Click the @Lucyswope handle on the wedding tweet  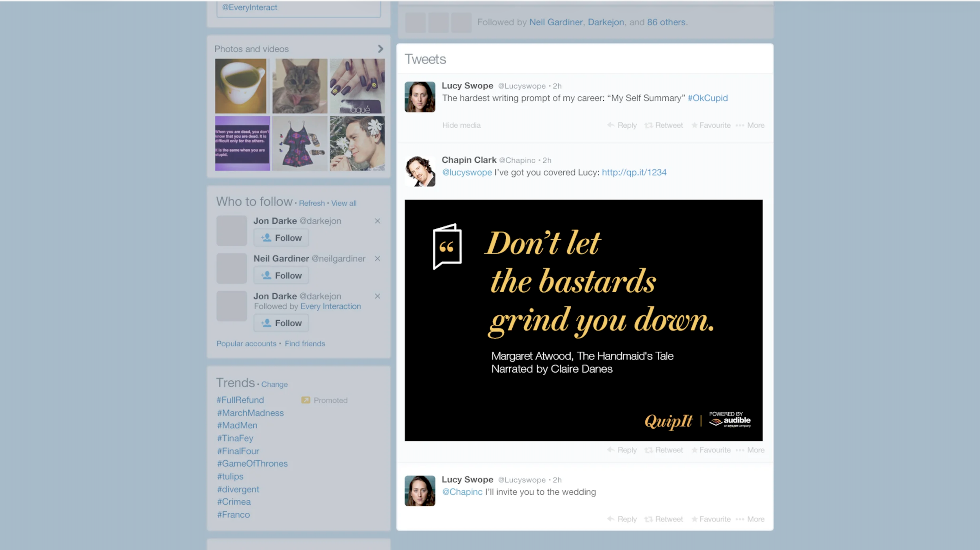tap(522, 480)
